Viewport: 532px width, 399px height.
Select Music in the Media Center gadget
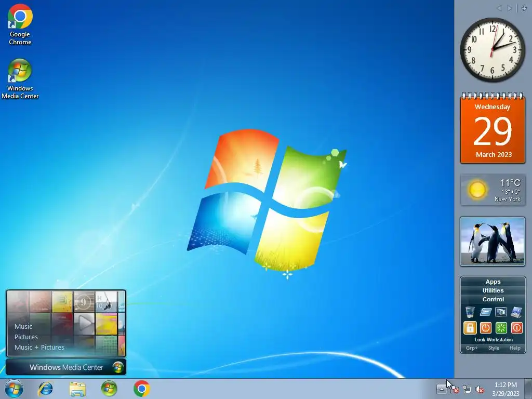coord(23,326)
